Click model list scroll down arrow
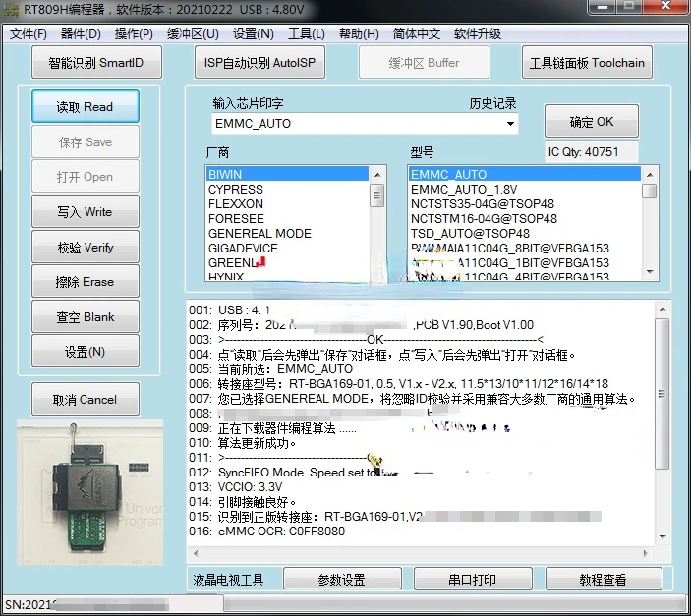 coord(650,272)
